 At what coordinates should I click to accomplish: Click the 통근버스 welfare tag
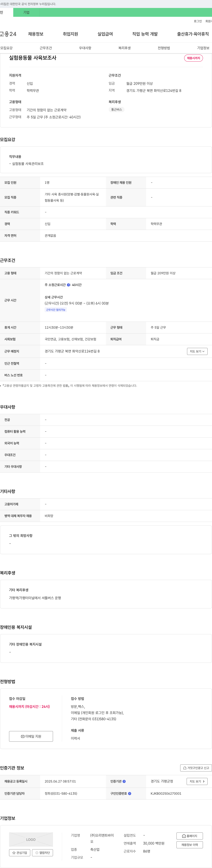[x=117, y=110]
